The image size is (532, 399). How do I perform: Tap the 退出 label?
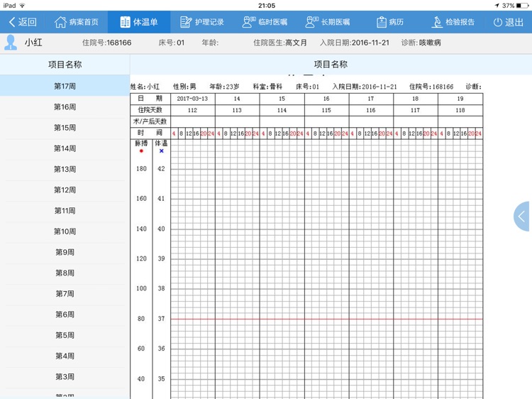pyautogui.click(x=514, y=22)
